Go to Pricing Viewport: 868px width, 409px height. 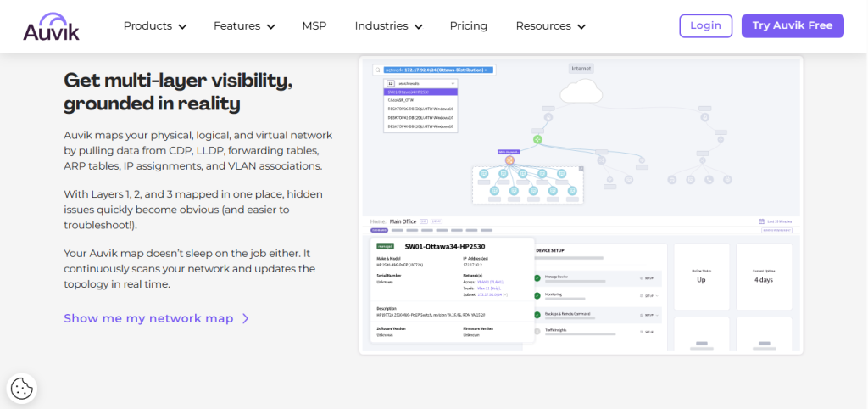[468, 26]
